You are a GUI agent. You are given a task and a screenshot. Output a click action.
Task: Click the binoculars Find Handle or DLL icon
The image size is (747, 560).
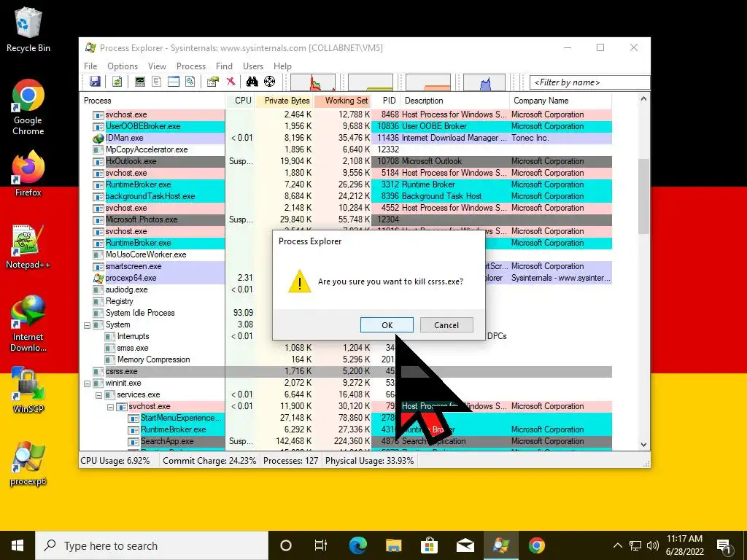[252, 82]
